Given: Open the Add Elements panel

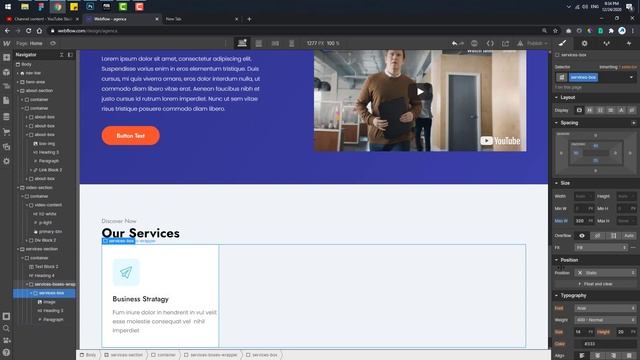Looking at the screenshot, I should click(7, 58).
